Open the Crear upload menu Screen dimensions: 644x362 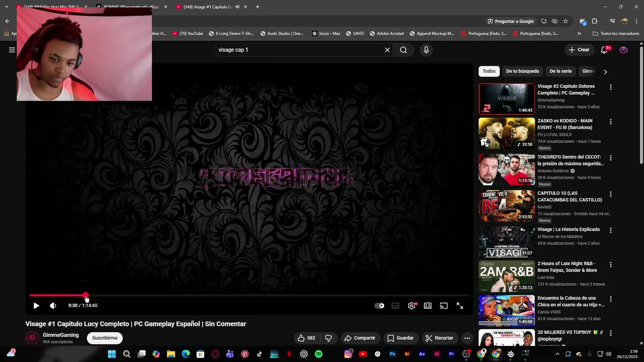[x=579, y=50]
